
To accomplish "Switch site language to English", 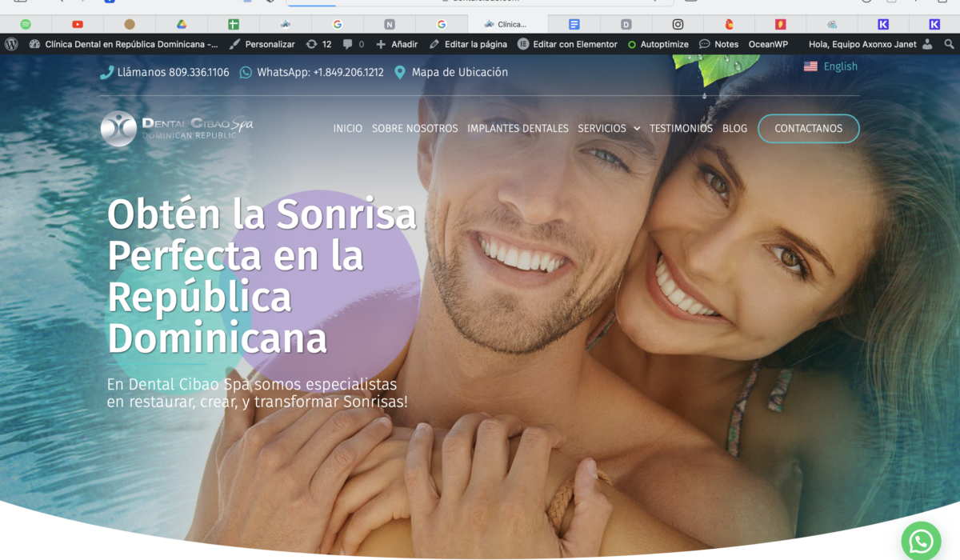I will 830,66.
